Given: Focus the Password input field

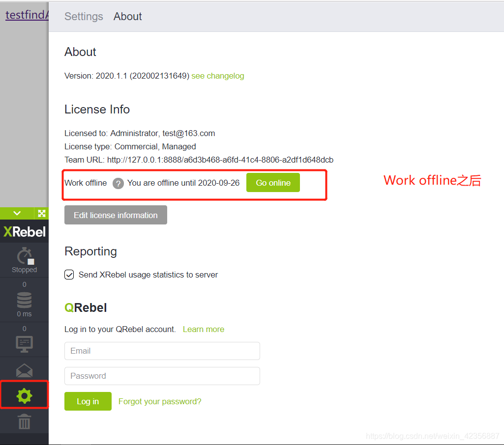Looking at the screenshot, I should click(162, 376).
